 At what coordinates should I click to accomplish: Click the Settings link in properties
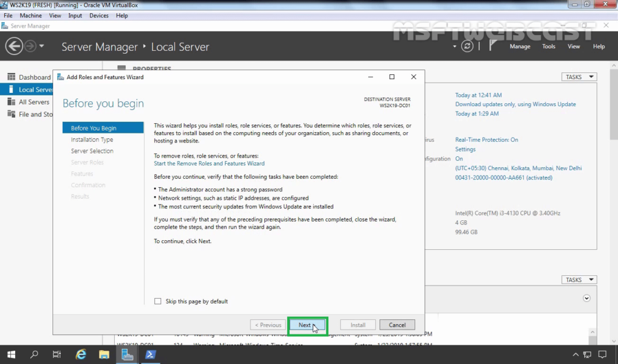click(465, 149)
